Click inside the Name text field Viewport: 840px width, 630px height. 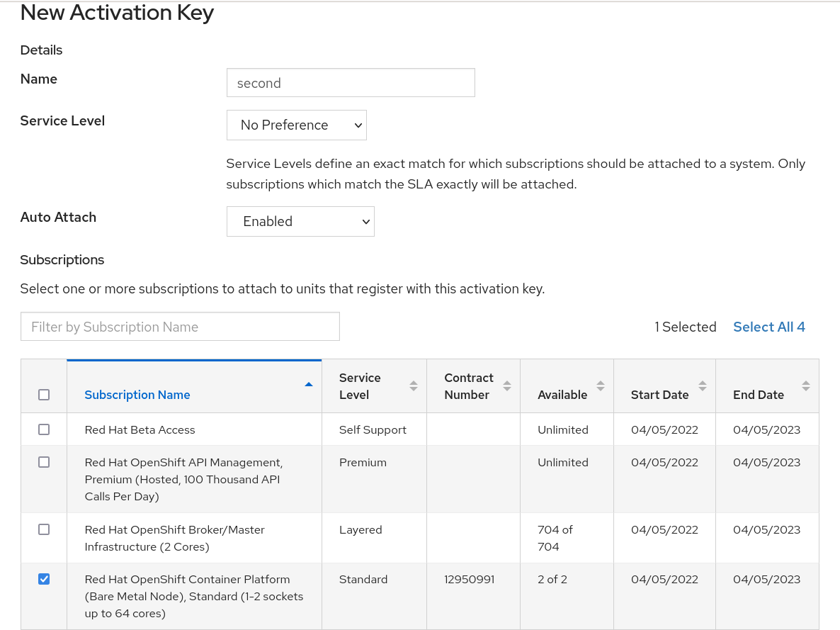pos(351,82)
